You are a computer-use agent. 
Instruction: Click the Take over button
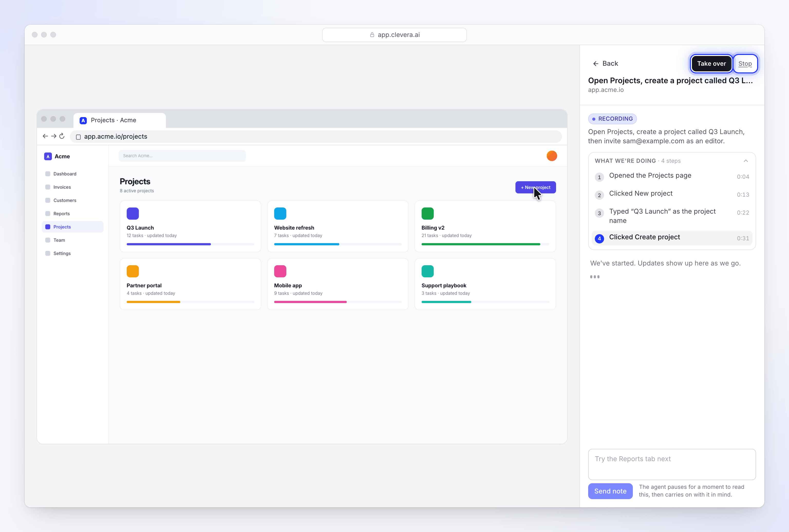pyautogui.click(x=711, y=63)
